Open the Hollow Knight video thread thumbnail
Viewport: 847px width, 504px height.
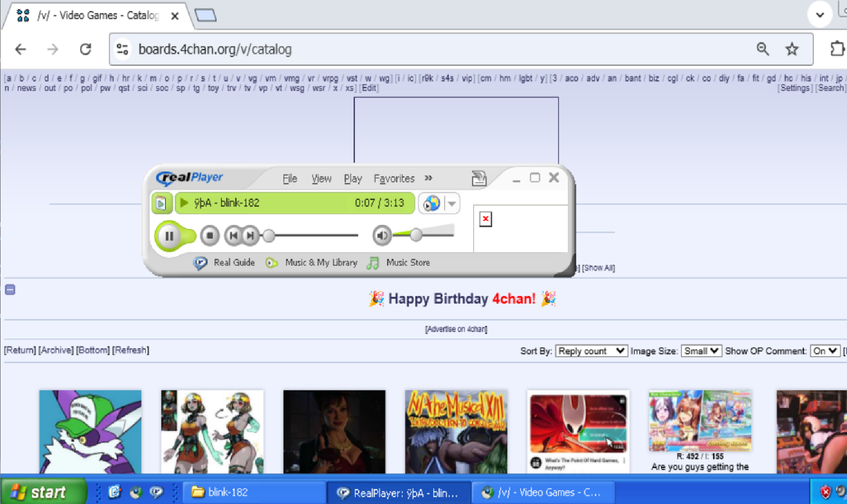click(x=578, y=432)
